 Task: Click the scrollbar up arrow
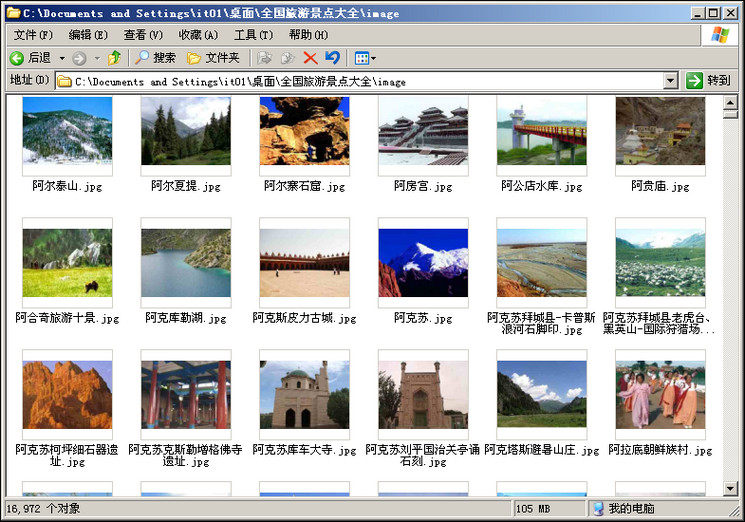[730, 102]
